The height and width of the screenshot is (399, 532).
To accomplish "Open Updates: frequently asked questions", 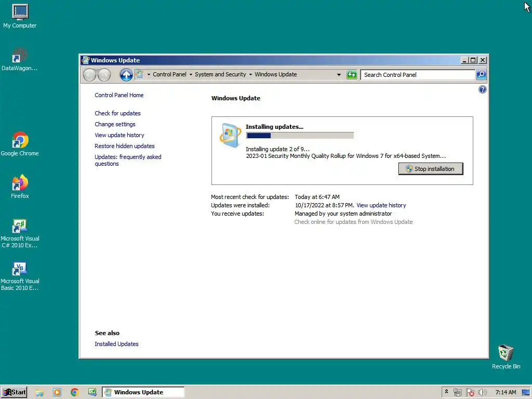I will pos(128,160).
